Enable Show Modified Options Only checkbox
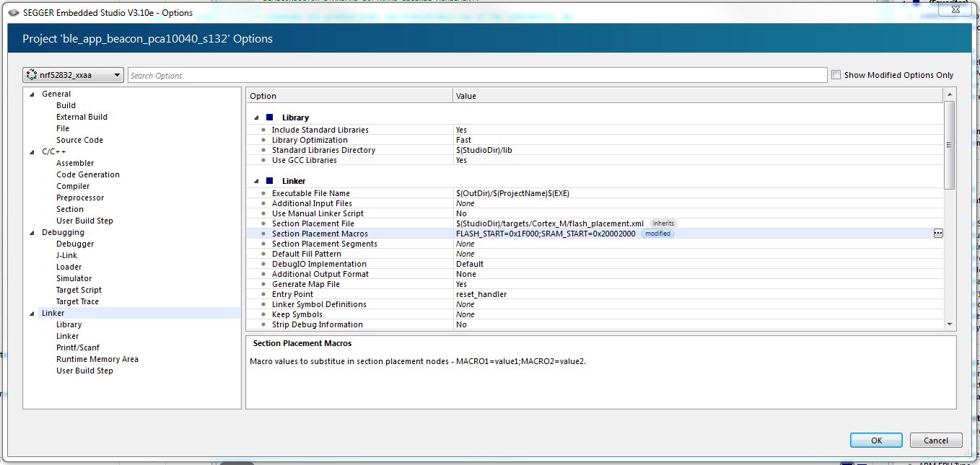The width and height of the screenshot is (980, 465). tap(836, 75)
